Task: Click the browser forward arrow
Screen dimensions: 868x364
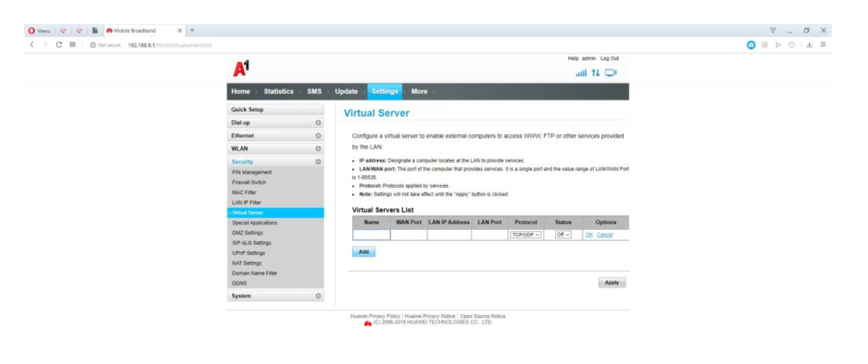Action: (x=45, y=45)
